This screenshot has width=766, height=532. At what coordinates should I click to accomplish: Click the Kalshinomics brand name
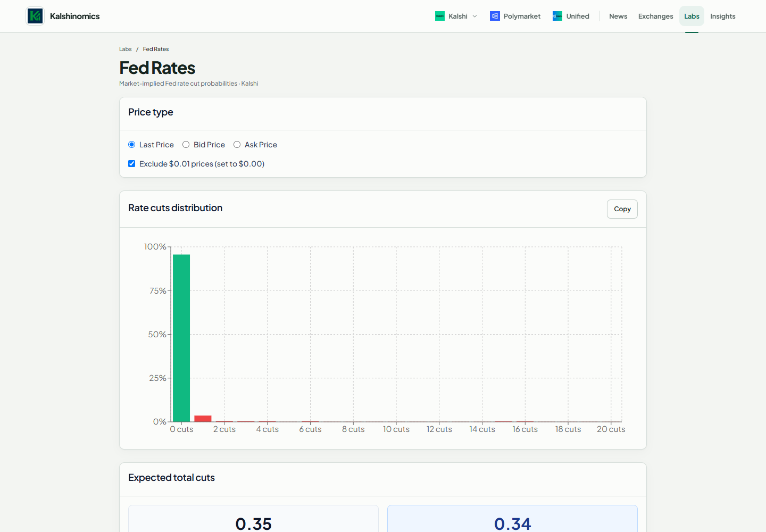(75, 16)
